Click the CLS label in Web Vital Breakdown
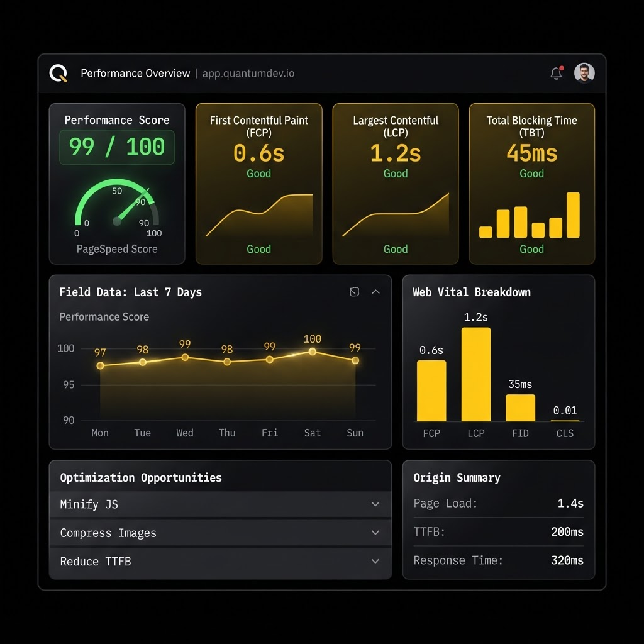The height and width of the screenshot is (644, 644). (565, 433)
